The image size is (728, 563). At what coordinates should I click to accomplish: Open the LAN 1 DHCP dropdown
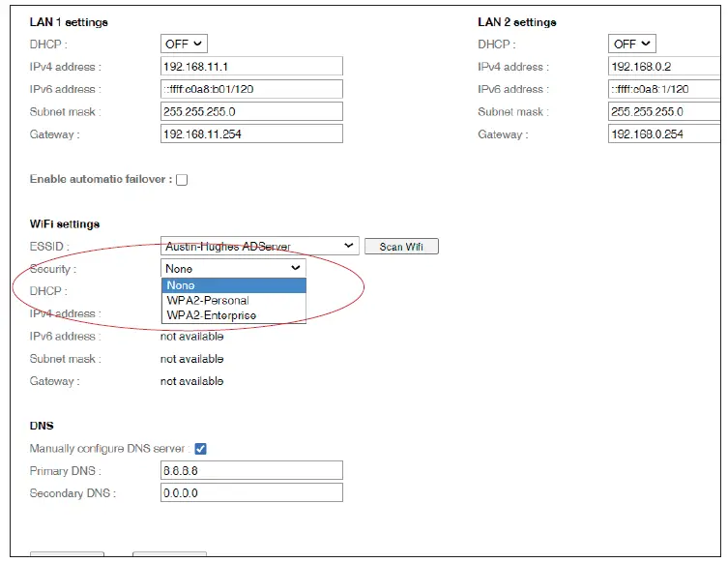[x=184, y=44]
